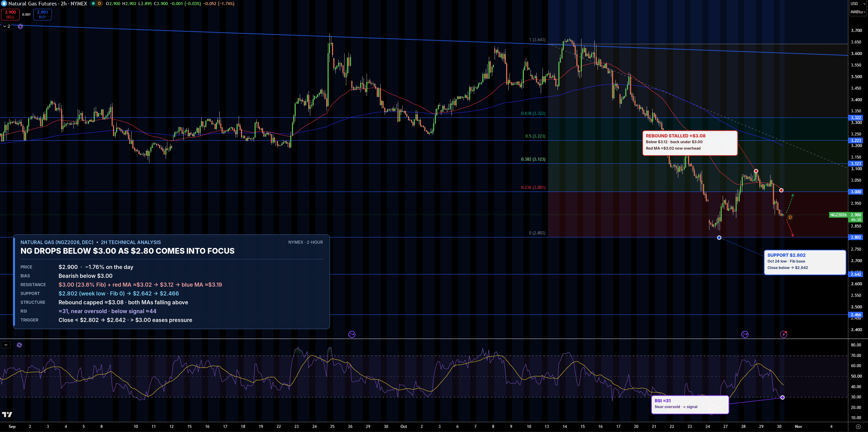Open the USD currency dropdown

tap(858, 4)
